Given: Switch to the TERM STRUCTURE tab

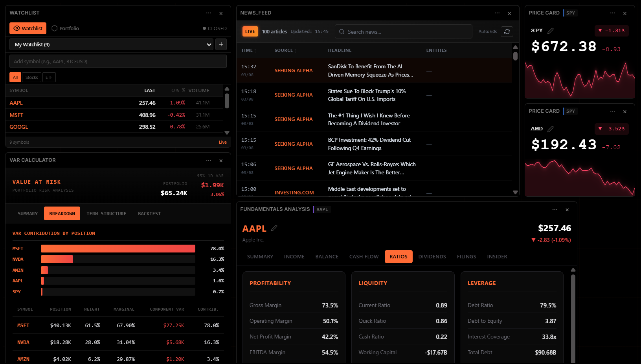Looking at the screenshot, I should (107, 213).
